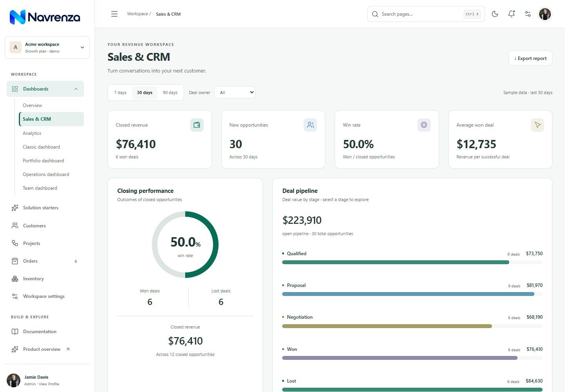The height and width of the screenshot is (392, 565).
Task: Open Classic dashboard in sidebar
Action: (x=51, y=147)
